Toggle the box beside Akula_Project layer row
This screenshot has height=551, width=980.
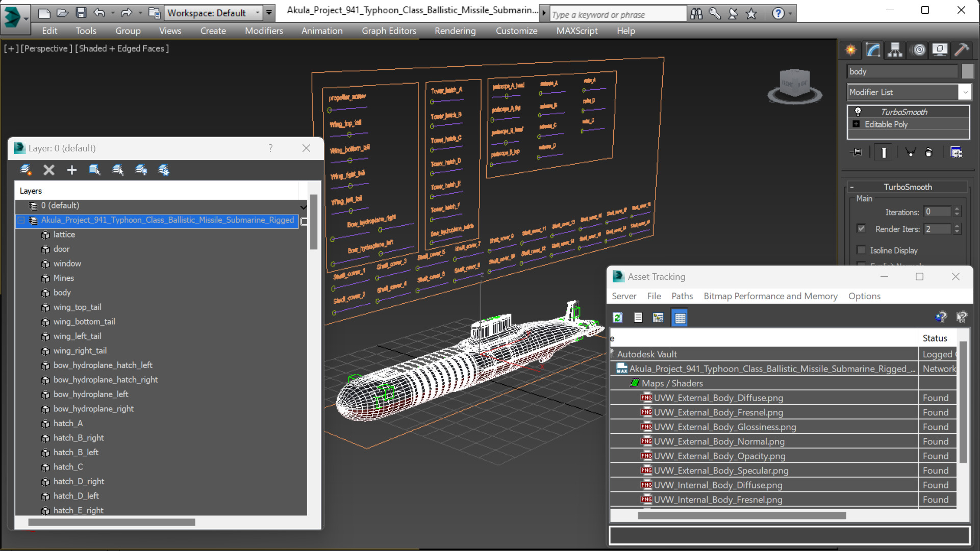point(304,221)
